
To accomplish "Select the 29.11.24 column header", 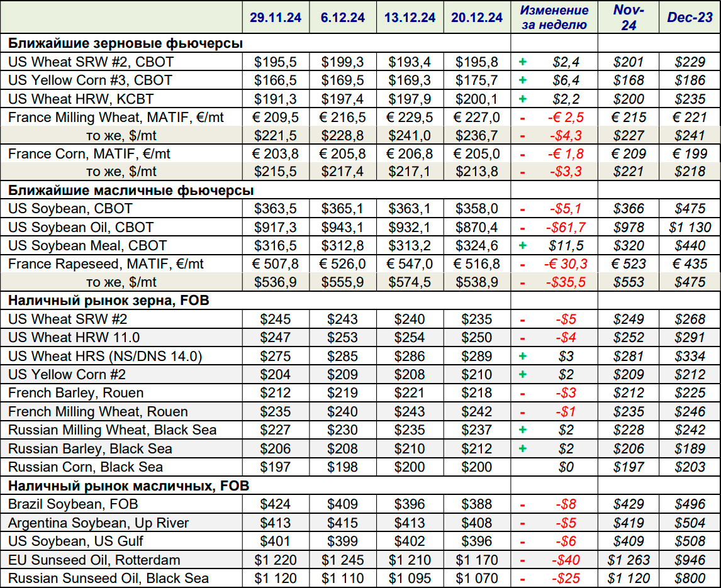I will coord(276,18).
